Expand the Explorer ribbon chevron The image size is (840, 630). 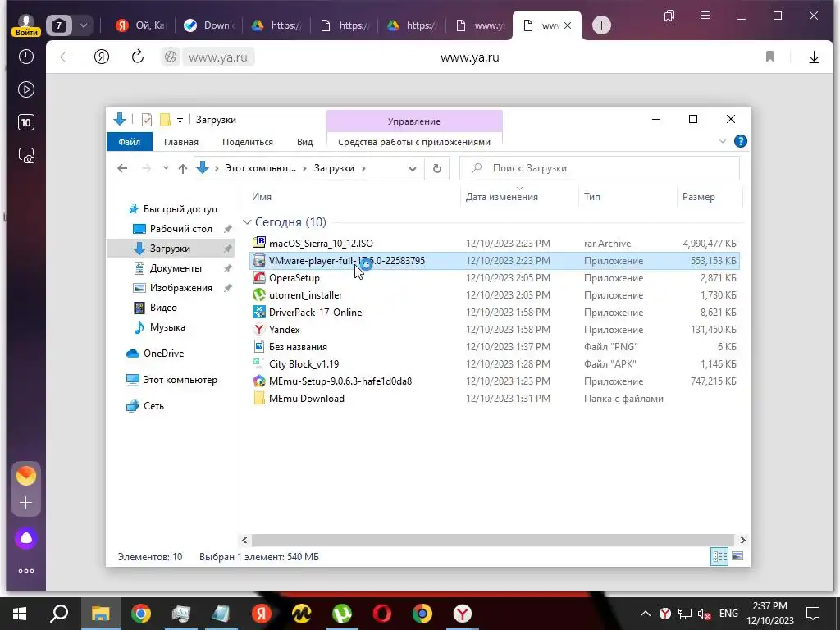[722, 141]
